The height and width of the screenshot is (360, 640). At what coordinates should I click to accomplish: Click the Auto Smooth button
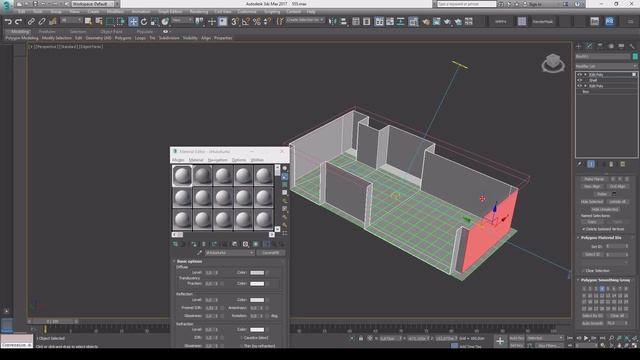pos(594,323)
